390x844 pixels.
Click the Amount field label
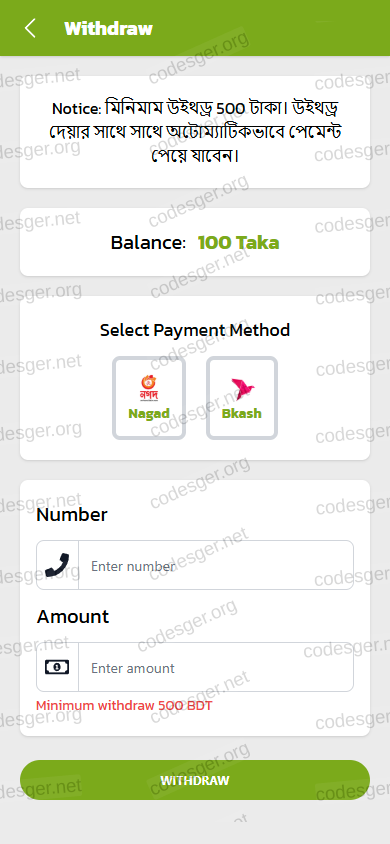(x=73, y=616)
